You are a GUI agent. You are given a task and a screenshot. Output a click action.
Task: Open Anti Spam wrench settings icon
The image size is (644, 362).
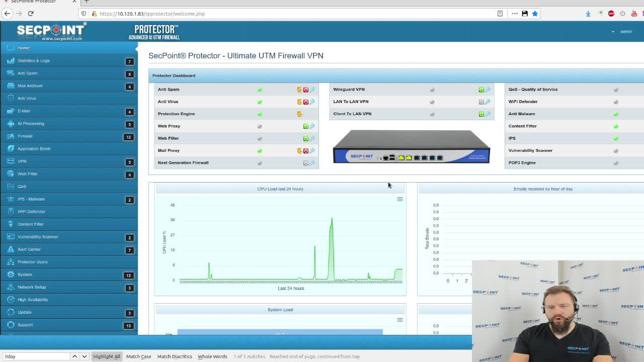pos(312,89)
